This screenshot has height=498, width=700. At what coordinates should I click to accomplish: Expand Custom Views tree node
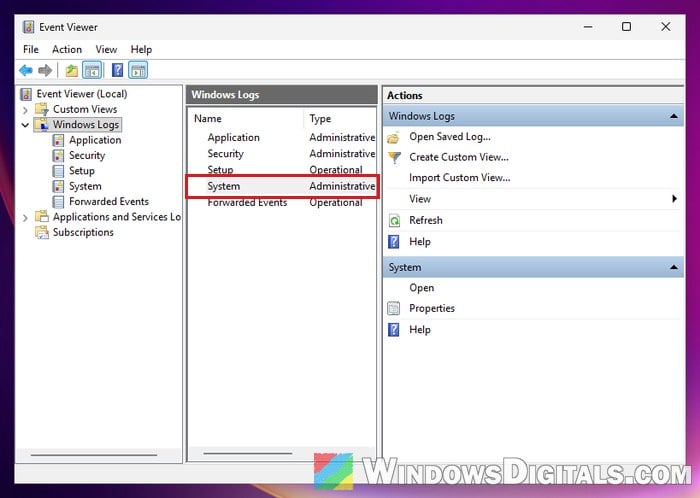click(x=25, y=109)
